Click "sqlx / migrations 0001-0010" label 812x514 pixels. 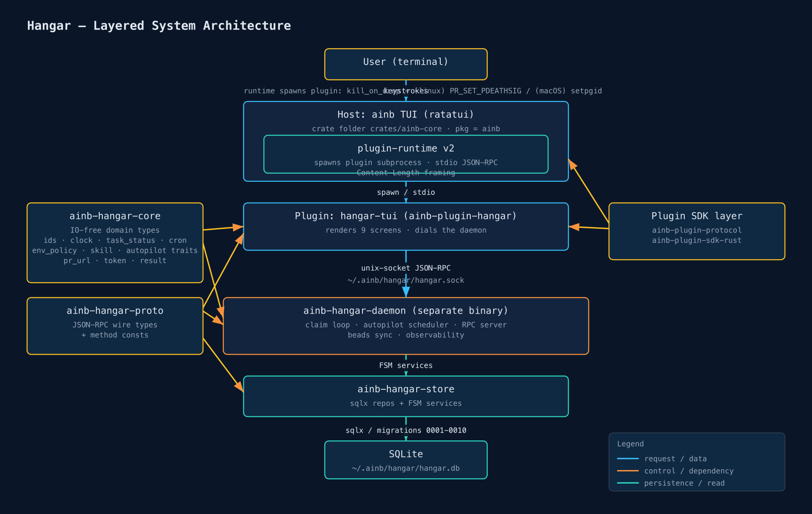pyautogui.click(x=406, y=431)
